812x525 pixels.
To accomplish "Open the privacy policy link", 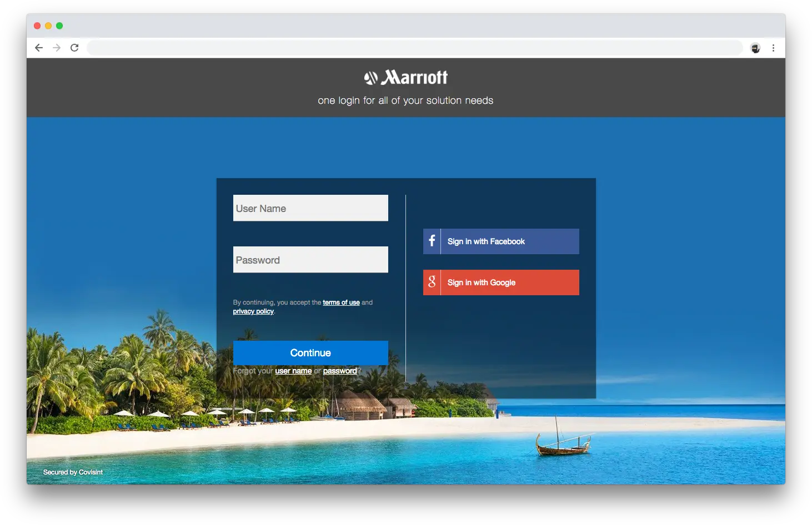I will (253, 311).
